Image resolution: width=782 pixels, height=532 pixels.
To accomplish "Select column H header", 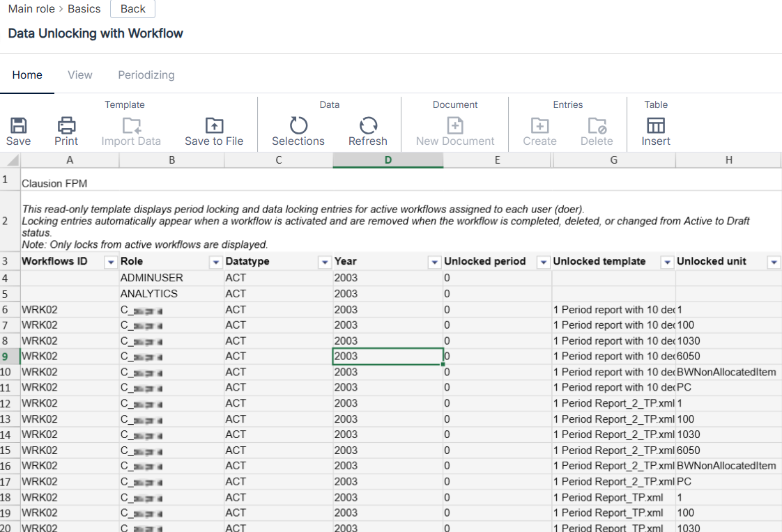I will [x=728, y=160].
